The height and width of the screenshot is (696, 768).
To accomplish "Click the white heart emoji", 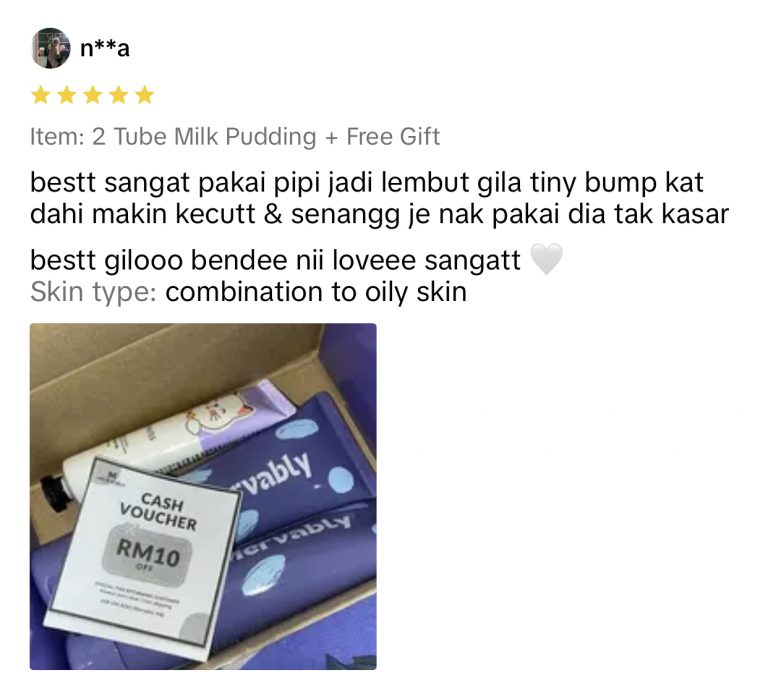I will tap(547, 259).
